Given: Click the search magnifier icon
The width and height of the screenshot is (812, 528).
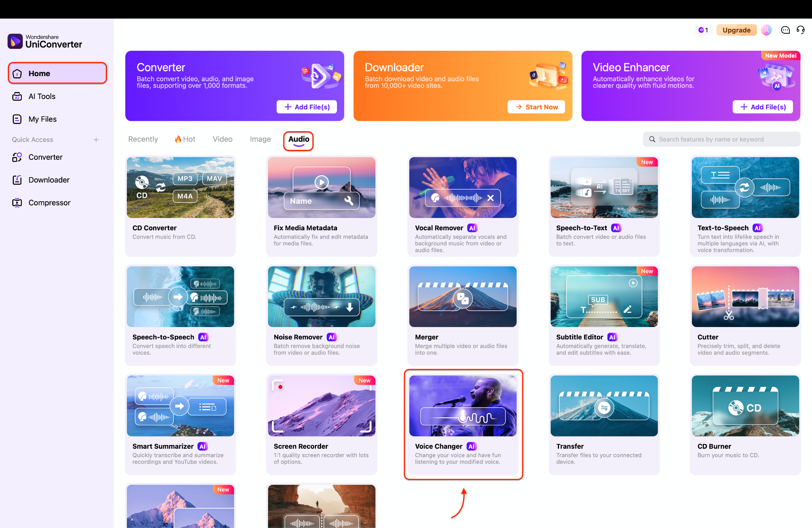Looking at the screenshot, I should pos(652,139).
